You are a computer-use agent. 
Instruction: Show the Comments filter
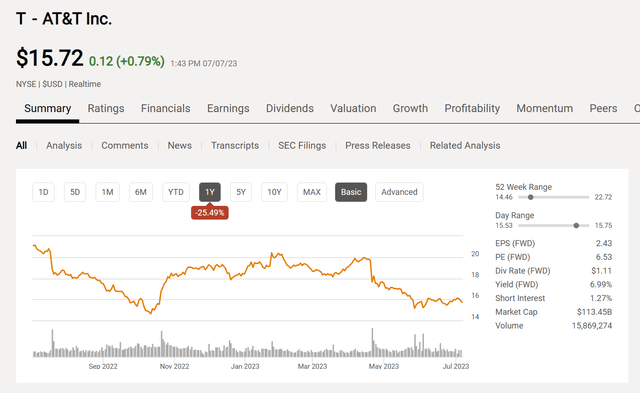tap(124, 146)
